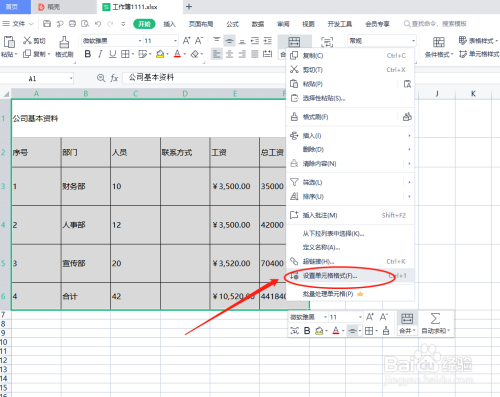The width and height of the screenshot is (500, 397).
Task: Switch to the 插入 ribbon tab
Action: click(169, 24)
